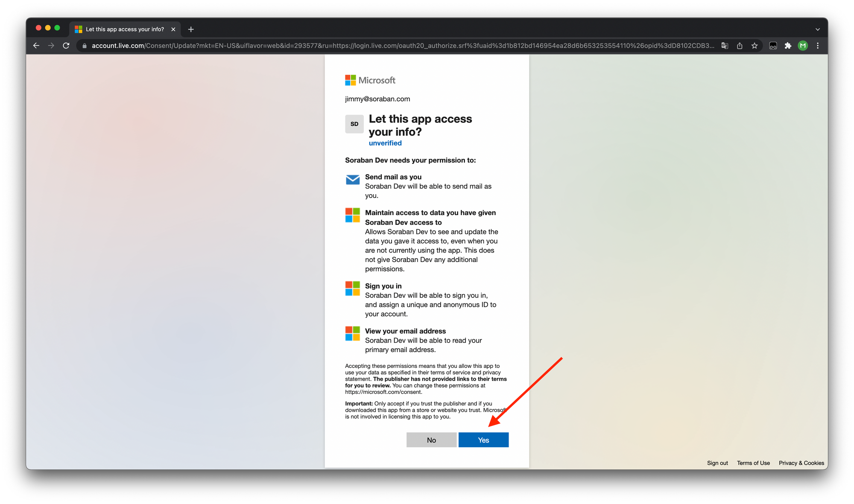The width and height of the screenshot is (854, 504).
Task: Click the yellow minimize window button
Action: [x=48, y=28]
